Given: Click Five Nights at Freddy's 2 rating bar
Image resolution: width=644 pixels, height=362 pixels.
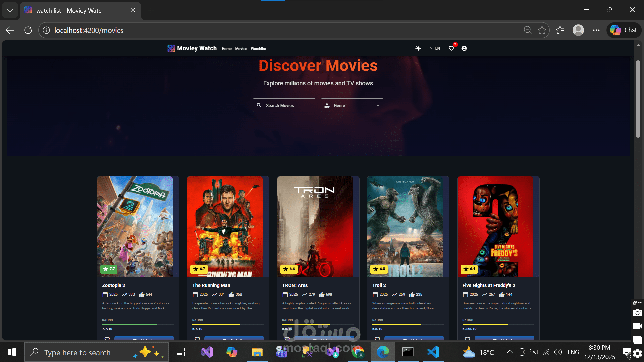Looking at the screenshot, I should point(498,324).
